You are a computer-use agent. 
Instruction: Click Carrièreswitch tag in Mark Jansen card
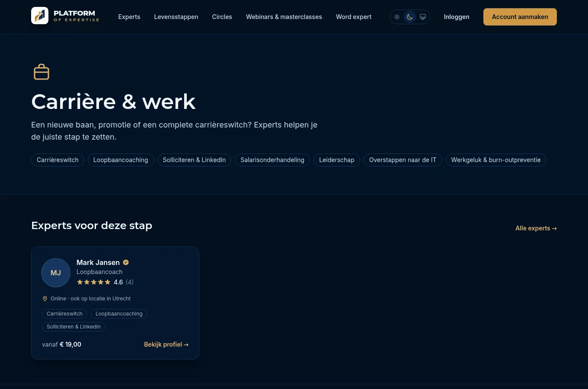(x=64, y=314)
